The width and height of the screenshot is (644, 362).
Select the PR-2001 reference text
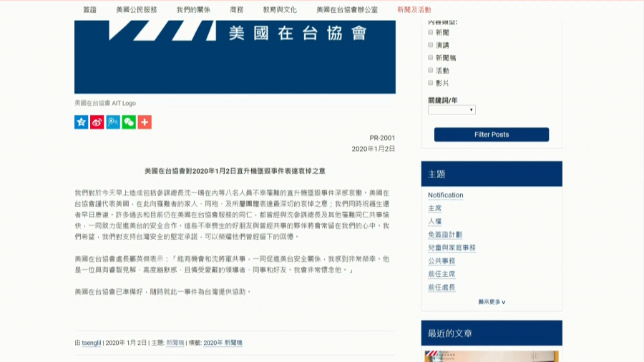[x=382, y=138]
